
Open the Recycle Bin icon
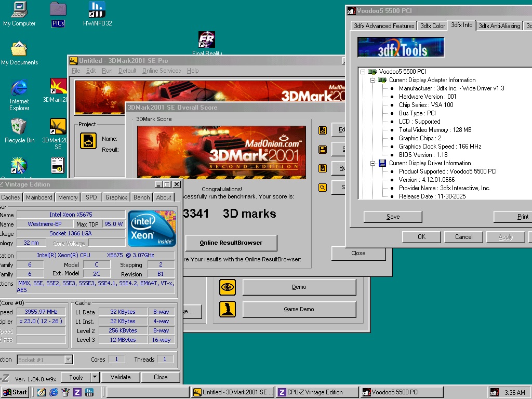(x=19, y=130)
